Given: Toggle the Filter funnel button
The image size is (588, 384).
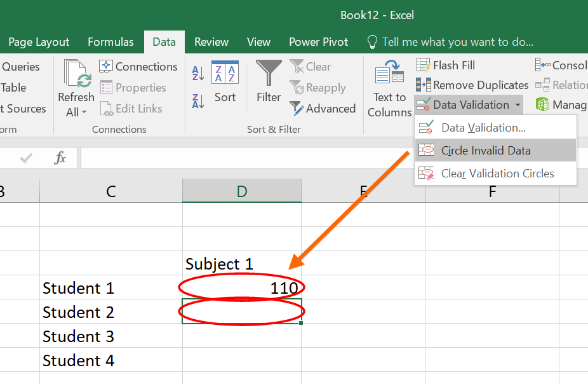Looking at the screenshot, I should (x=269, y=81).
